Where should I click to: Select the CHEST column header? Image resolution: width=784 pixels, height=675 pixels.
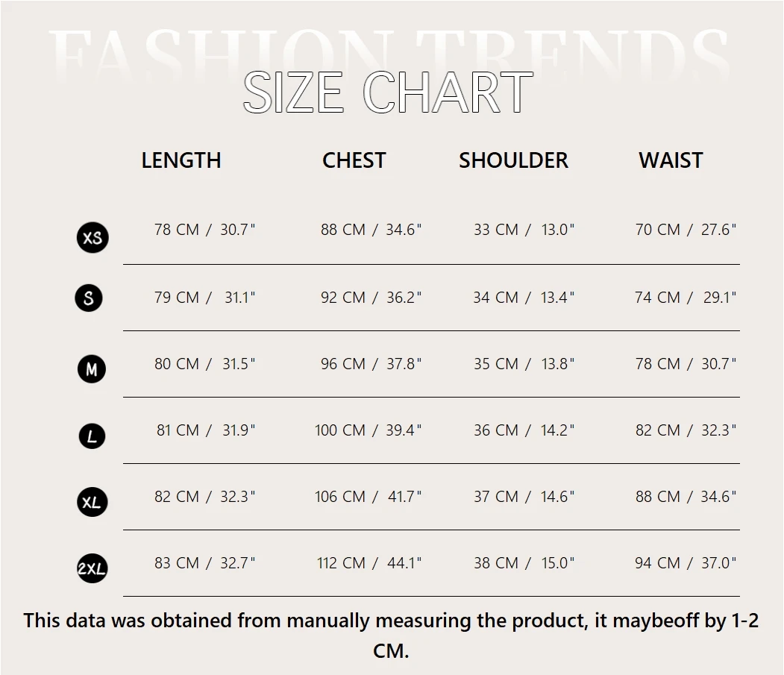(354, 160)
